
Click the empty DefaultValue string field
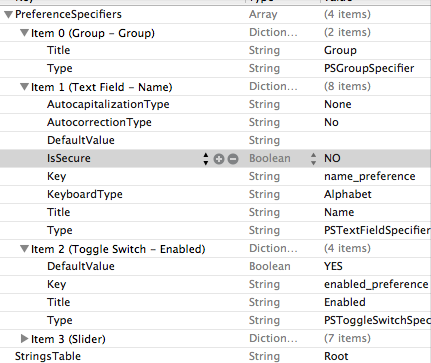[375, 140]
